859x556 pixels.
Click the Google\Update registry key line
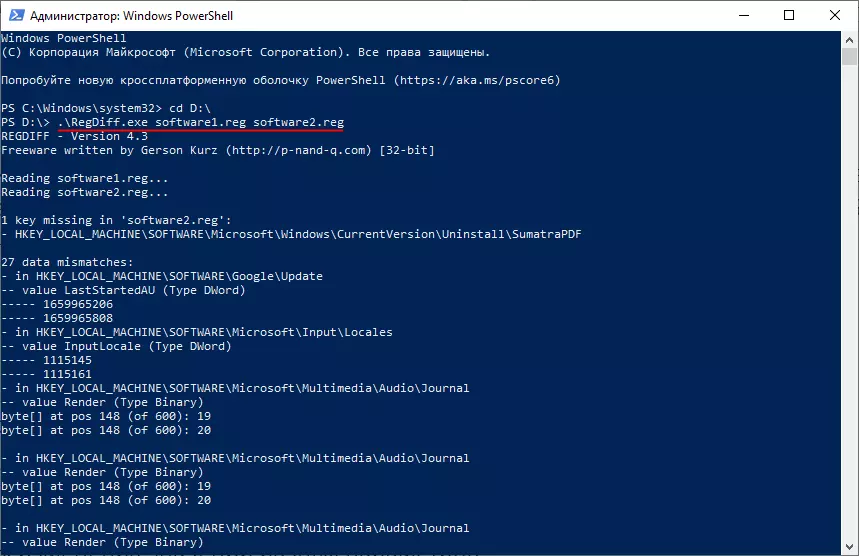coord(168,275)
